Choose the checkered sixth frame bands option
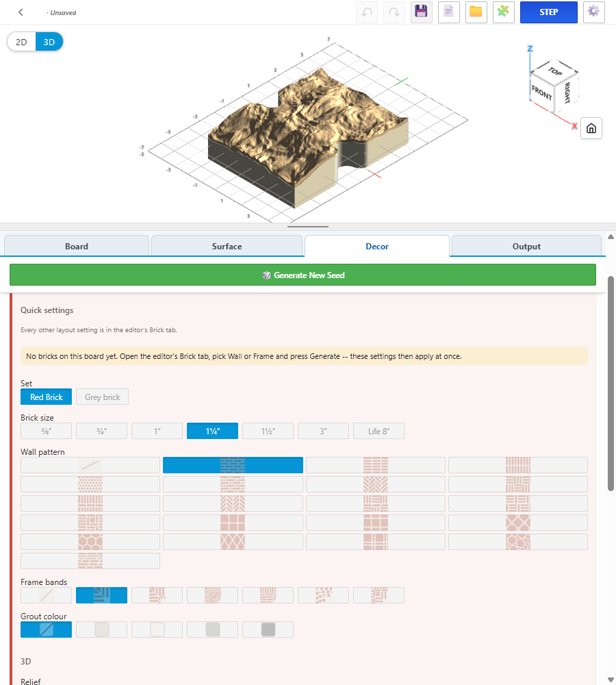 tap(324, 595)
